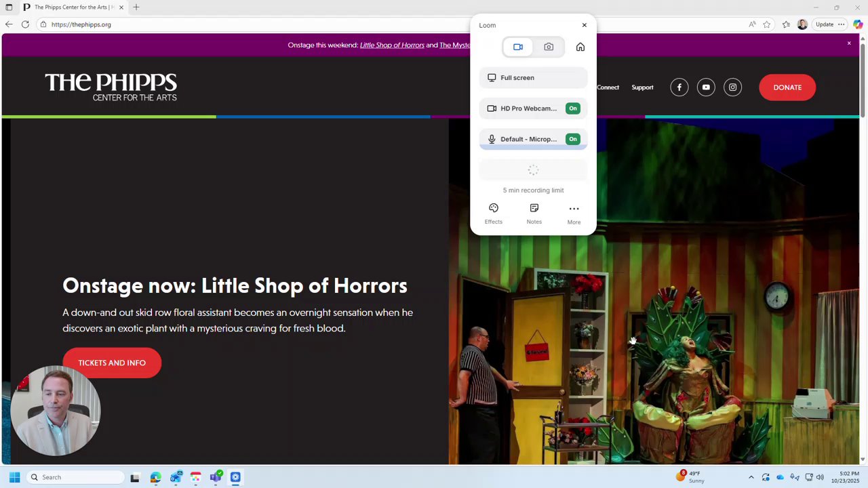Reload the current page
The image size is (868, 488).
[25, 24]
